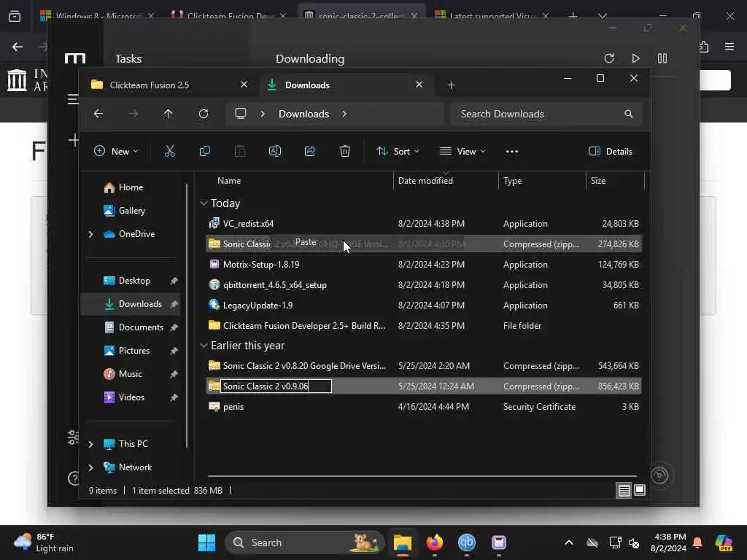Open the See more ellipsis menu

(x=511, y=152)
